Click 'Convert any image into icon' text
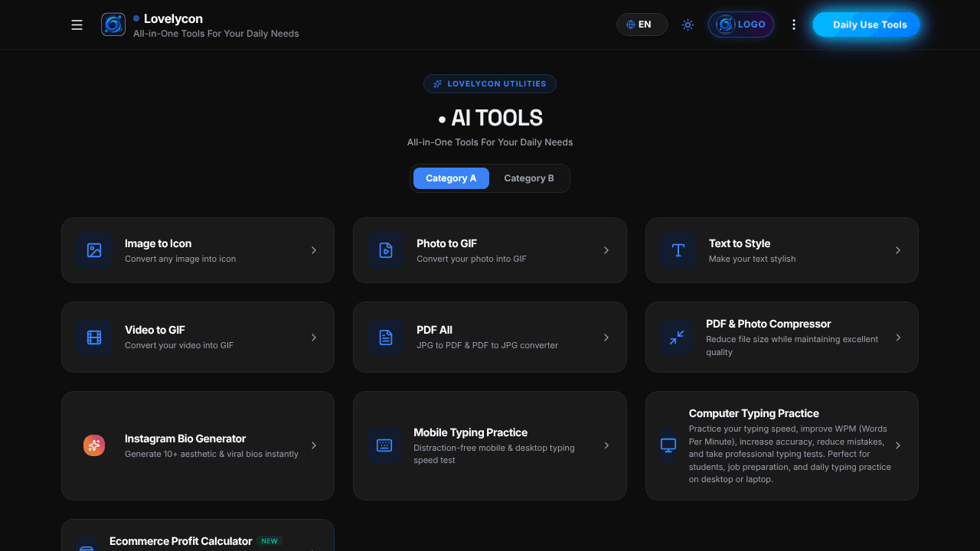 (x=181, y=259)
